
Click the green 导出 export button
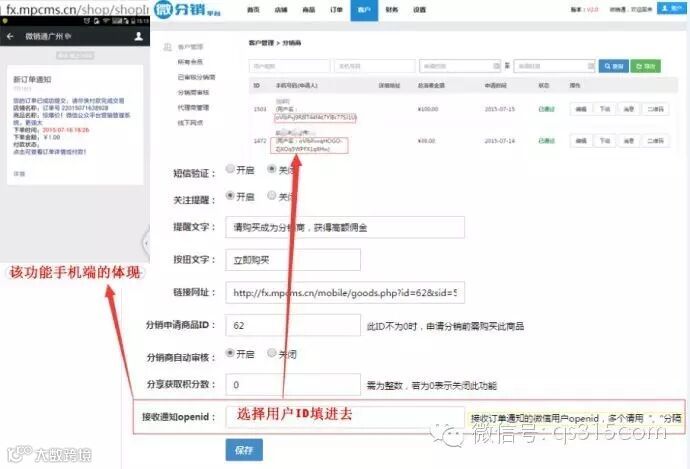pos(646,66)
